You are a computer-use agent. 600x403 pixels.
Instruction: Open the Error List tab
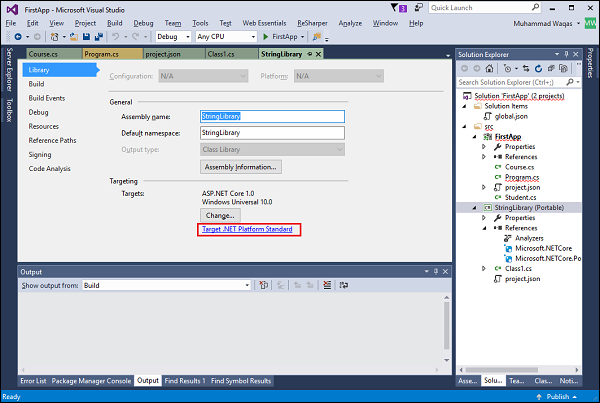tap(33, 381)
